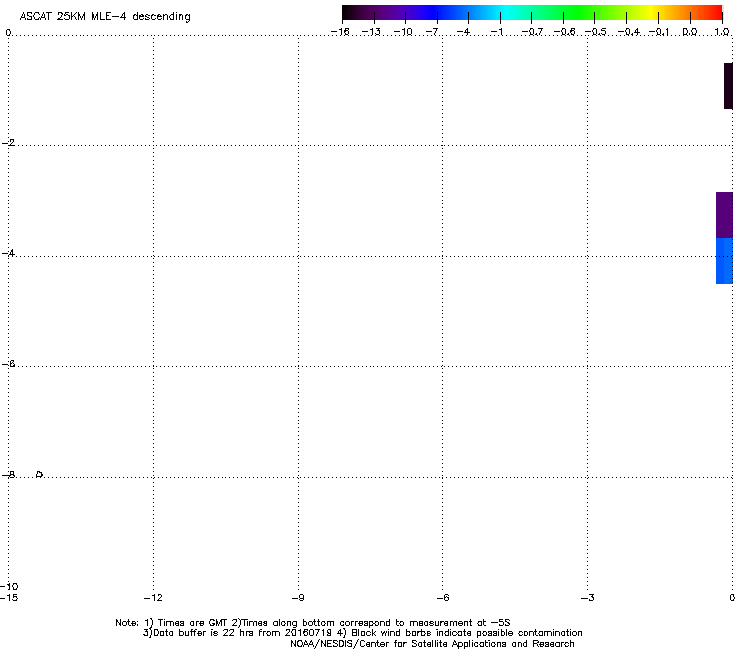Screen dimensions: 740x650
Task: Click the -3 longitude label on bottom axis
Action: tap(588, 598)
